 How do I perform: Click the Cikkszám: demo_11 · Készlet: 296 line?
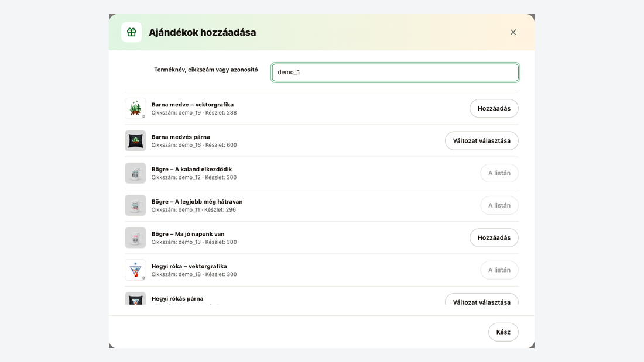pyautogui.click(x=193, y=210)
